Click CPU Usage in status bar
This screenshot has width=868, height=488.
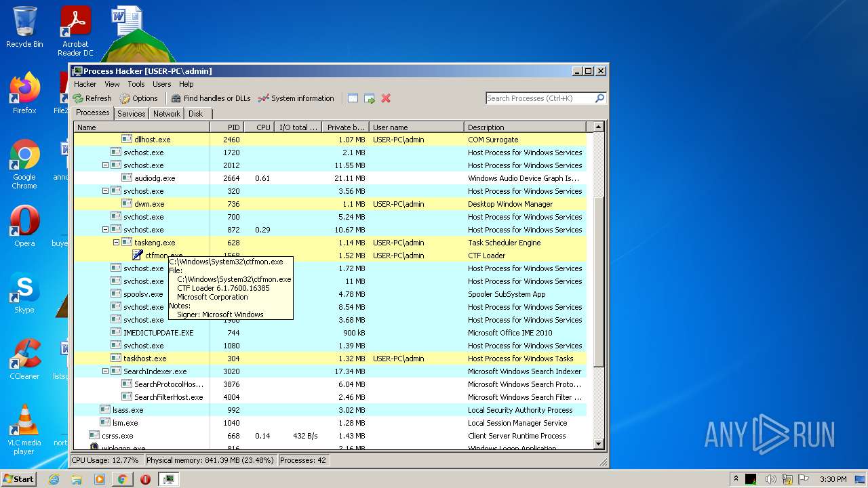(x=106, y=460)
